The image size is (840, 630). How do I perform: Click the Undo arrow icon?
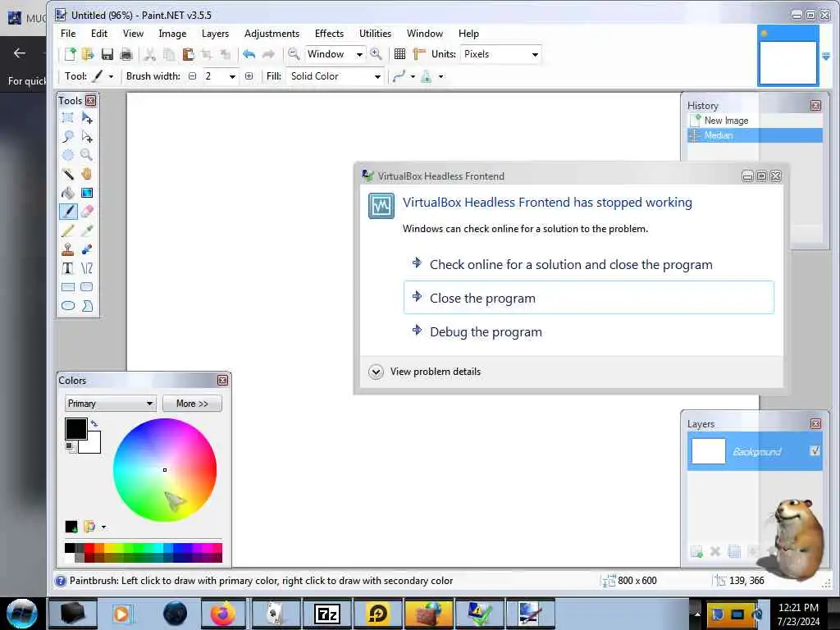click(249, 54)
